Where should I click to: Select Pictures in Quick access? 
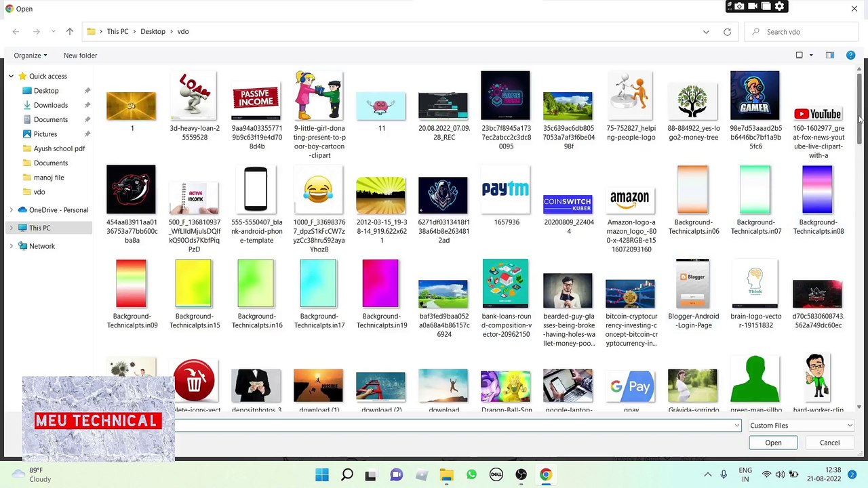click(x=45, y=134)
